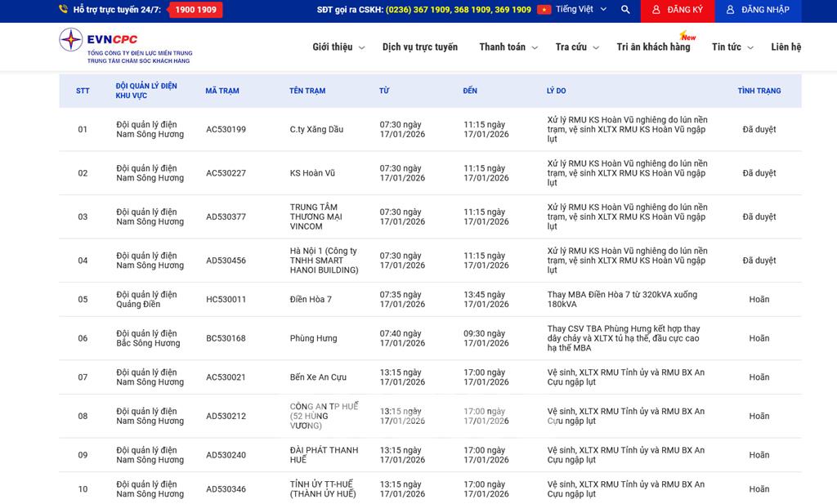Click the 1900 1909 hotline badge
837x504 pixels.
click(x=195, y=10)
